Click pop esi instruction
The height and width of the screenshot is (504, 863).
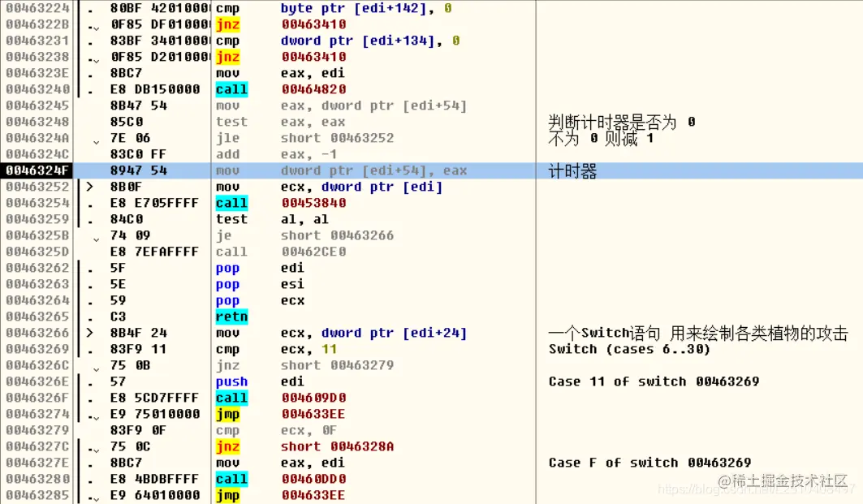[x=260, y=284]
